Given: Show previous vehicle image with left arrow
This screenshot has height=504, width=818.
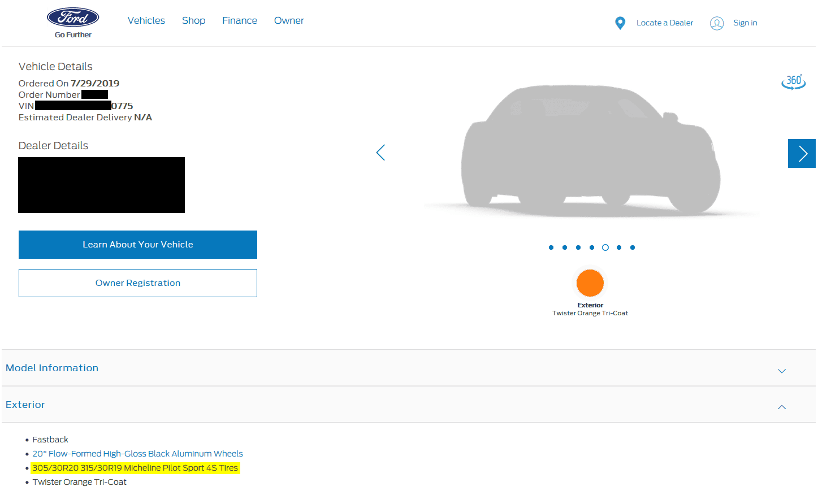Looking at the screenshot, I should tap(380, 153).
